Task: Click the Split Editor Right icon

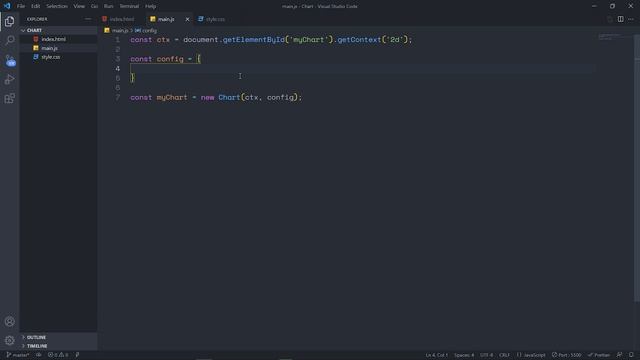Action: coord(620,19)
